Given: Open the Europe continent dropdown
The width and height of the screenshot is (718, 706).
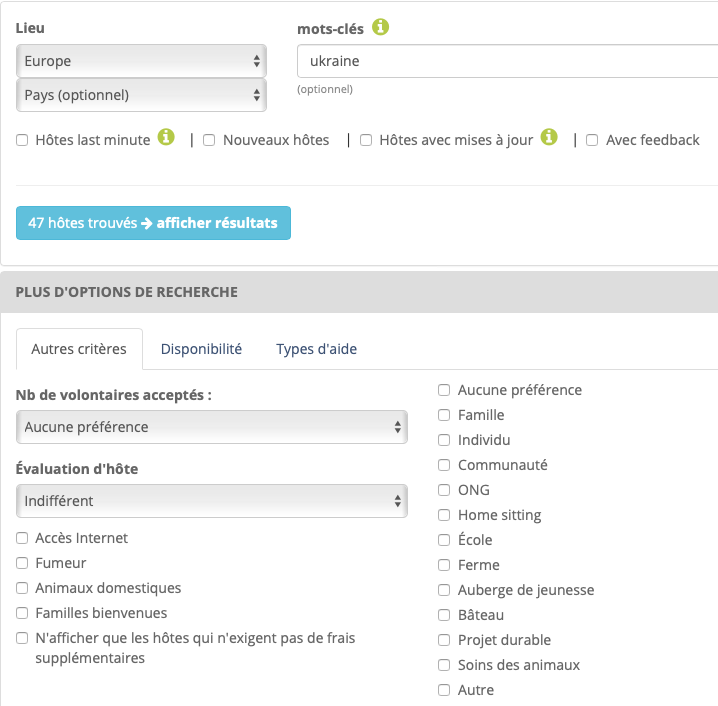Looking at the screenshot, I should point(141,61).
